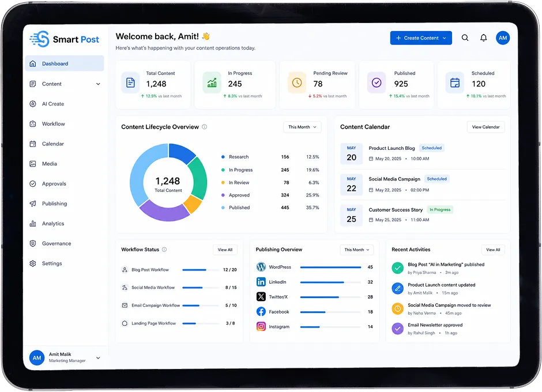
Task: Click the Social Media Workflow icon
Action: click(x=125, y=288)
